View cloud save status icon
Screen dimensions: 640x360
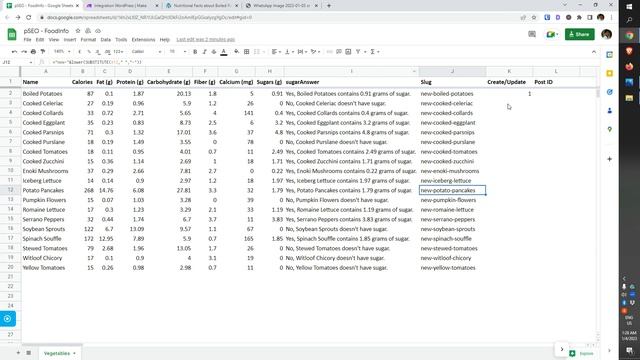[98, 31]
